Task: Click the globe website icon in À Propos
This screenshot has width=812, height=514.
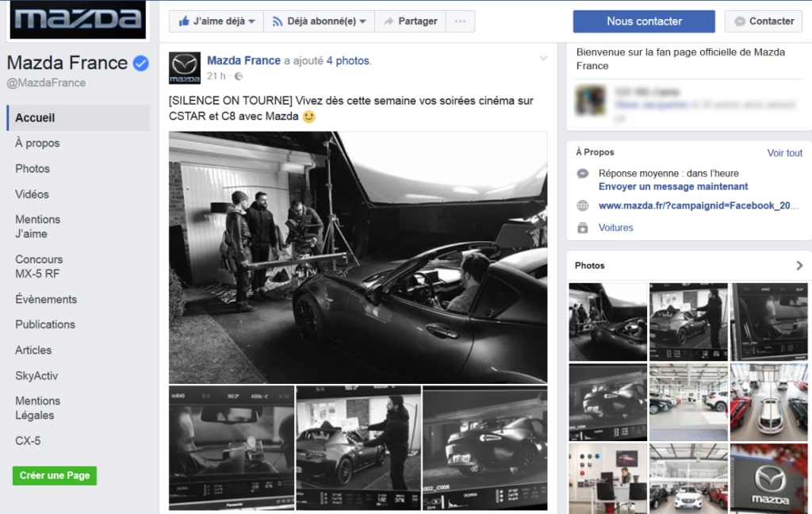Action: coord(583,205)
